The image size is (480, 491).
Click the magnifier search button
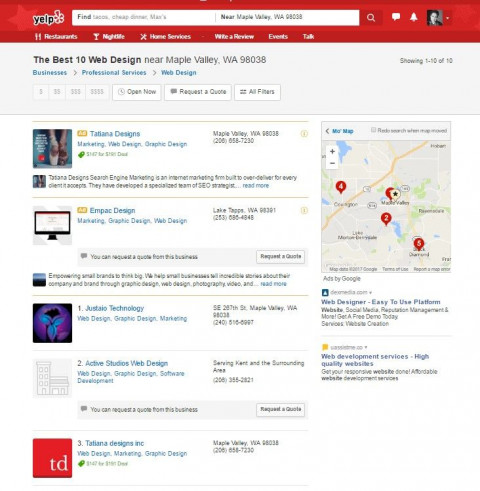click(371, 17)
